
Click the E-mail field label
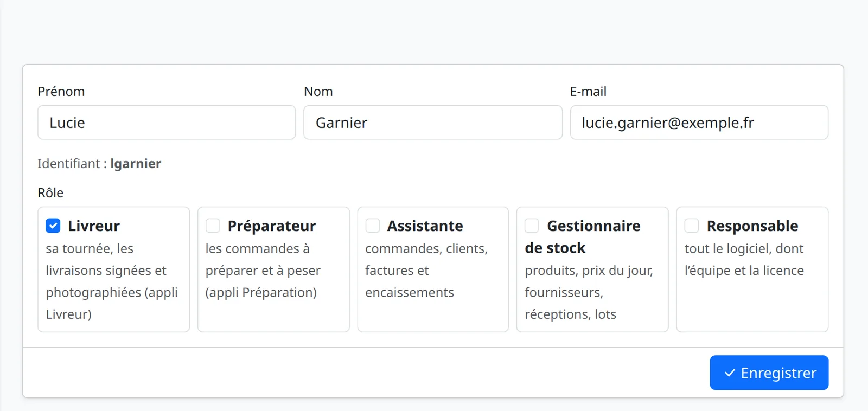[x=588, y=92]
